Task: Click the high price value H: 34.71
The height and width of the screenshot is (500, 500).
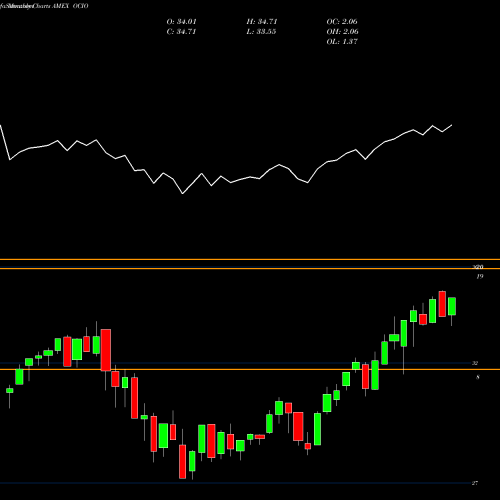Action: tap(262, 22)
